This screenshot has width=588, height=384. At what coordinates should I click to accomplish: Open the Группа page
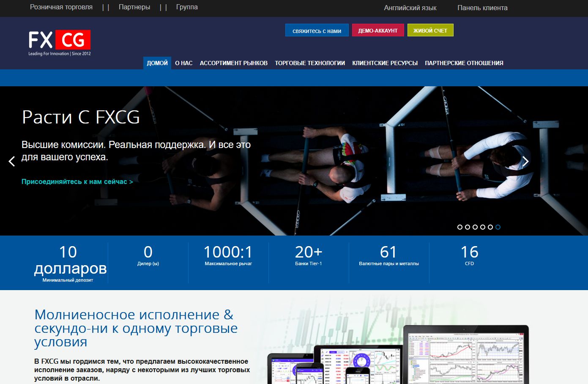pos(187,7)
